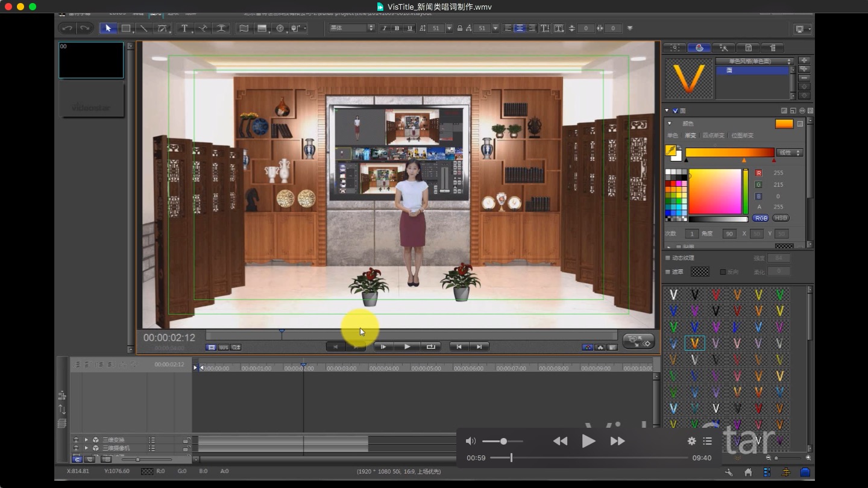This screenshot has width=868, height=488.
Task: Expand the 三维变换 track in timeline
Action: [86, 440]
